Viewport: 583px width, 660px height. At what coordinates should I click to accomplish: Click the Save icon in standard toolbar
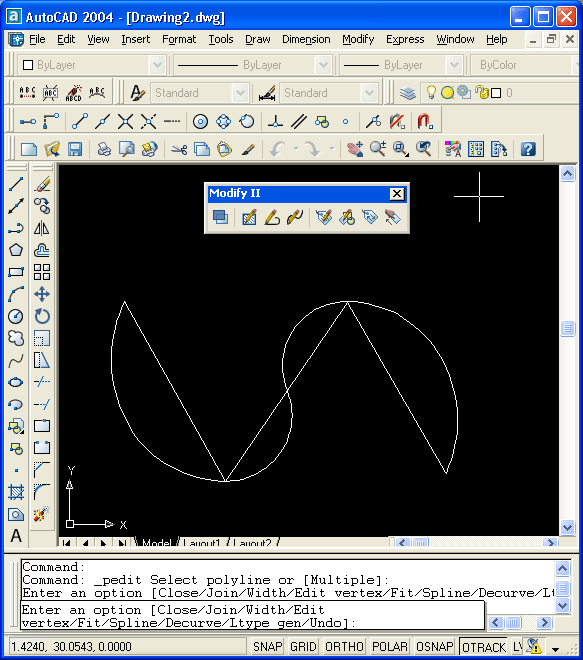pos(75,149)
